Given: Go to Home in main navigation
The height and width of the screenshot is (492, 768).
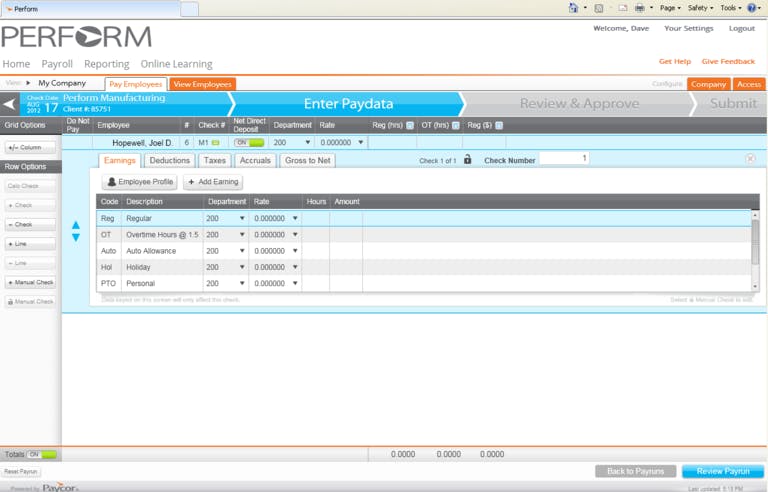Looking at the screenshot, I should 16,64.
